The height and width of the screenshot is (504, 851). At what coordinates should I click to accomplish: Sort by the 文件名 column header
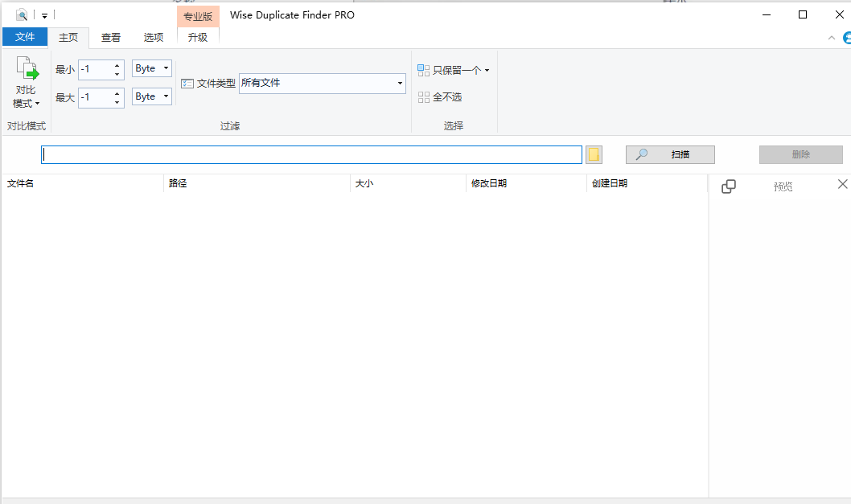pos(83,183)
